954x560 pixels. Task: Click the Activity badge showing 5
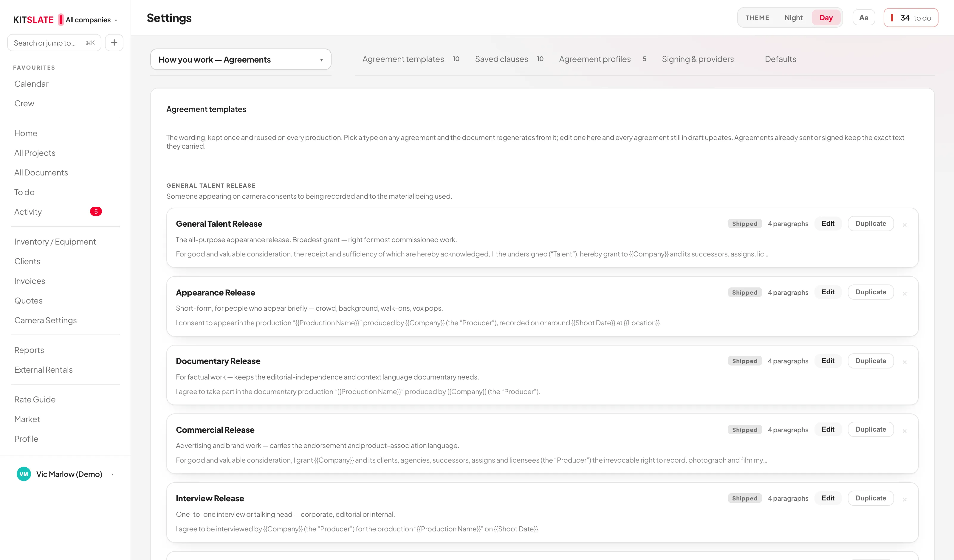(96, 211)
